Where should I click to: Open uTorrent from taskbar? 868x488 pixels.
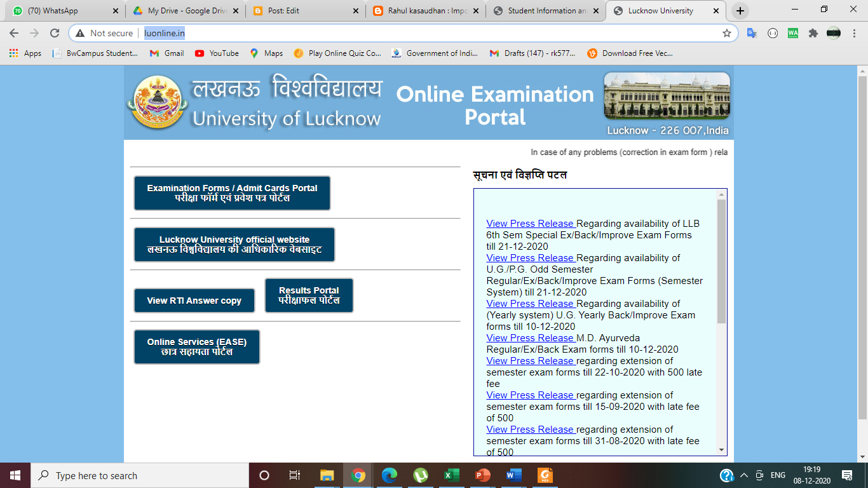[420, 475]
